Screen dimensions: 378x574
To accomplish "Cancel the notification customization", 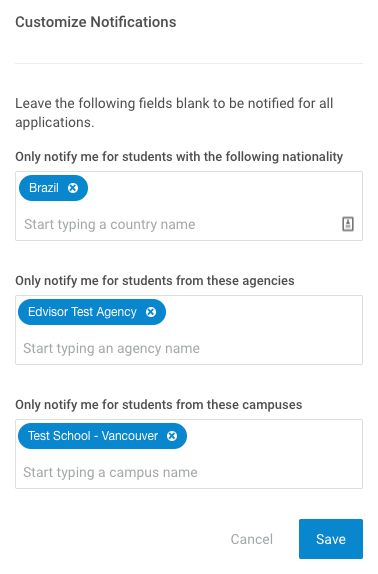I will point(252,539).
